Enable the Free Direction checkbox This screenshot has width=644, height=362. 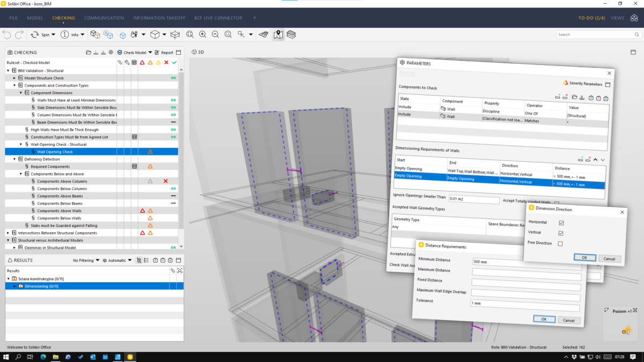561,243
